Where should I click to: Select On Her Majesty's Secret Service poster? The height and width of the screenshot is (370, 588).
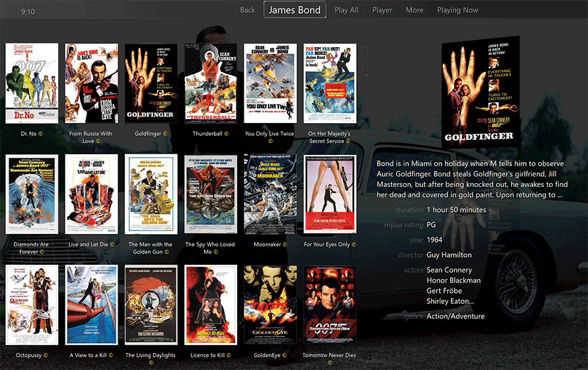click(330, 83)
